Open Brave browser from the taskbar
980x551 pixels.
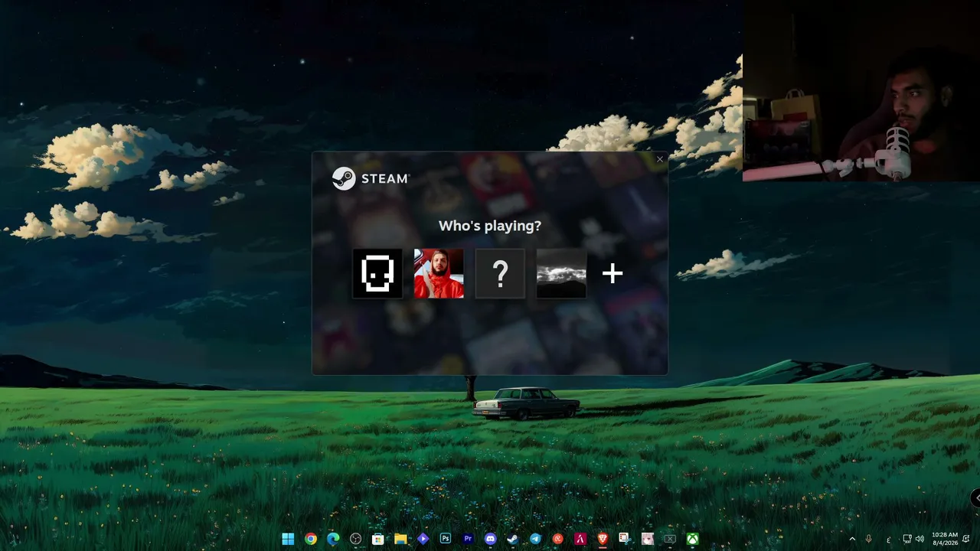pos(603,539)
